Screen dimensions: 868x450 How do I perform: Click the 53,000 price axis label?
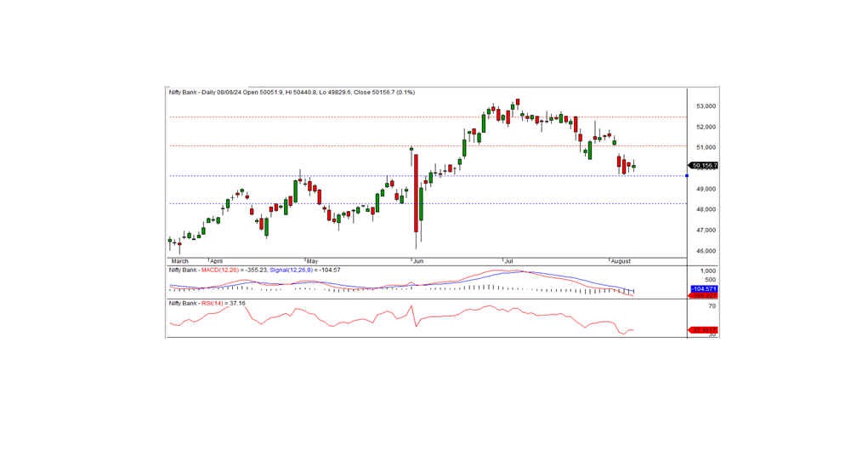pyautogui.click(x=706, y=105)
